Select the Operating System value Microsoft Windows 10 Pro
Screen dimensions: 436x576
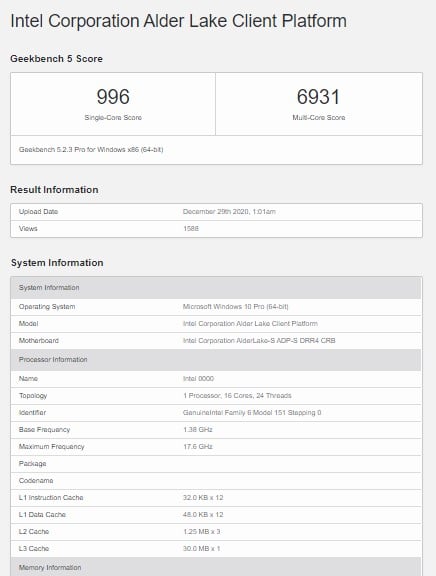pos(235,306)
